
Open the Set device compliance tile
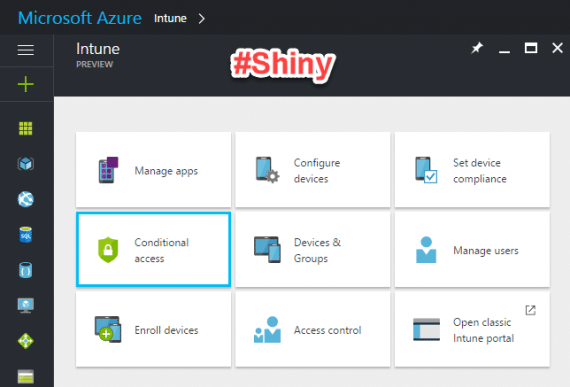click(x=472, y=170)
